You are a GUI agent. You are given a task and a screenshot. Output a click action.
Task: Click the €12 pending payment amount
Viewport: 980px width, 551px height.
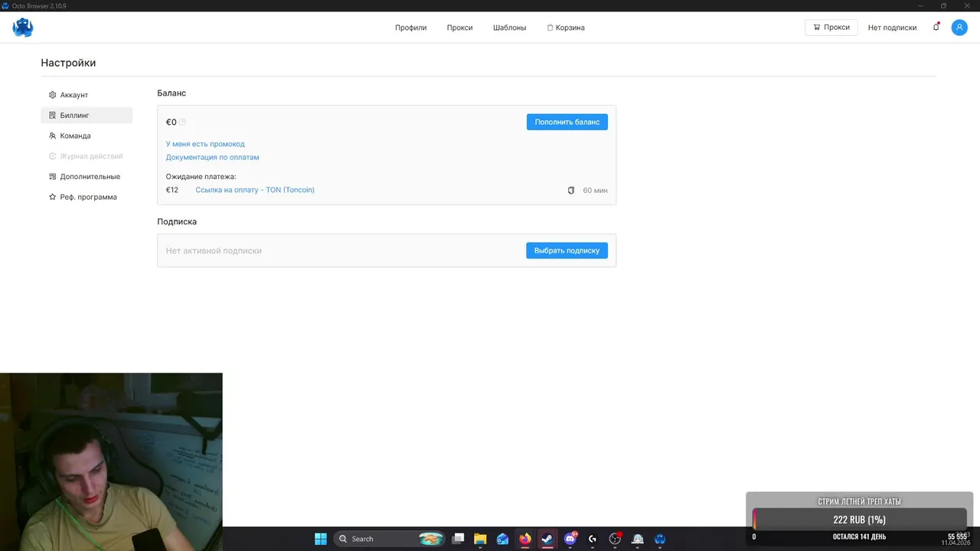(x=172, y=190)
